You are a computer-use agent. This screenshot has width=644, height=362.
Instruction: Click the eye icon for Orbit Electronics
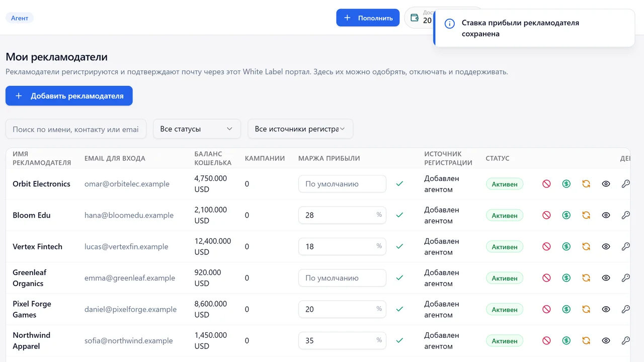pyautogui.click(x=606, y=184)
